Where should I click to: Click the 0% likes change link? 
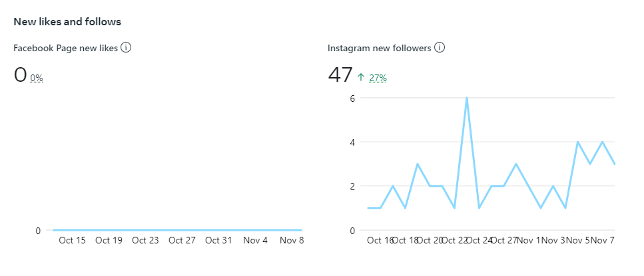click(x=37, y=78)
